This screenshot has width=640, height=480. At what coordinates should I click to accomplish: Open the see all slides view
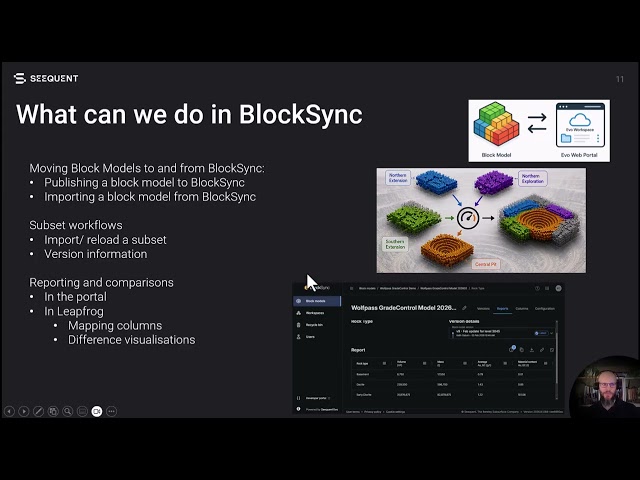[53, 411]
